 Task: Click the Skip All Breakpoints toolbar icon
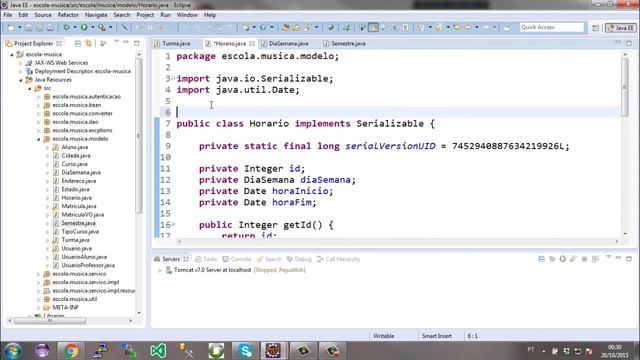(x=124, y=27)
